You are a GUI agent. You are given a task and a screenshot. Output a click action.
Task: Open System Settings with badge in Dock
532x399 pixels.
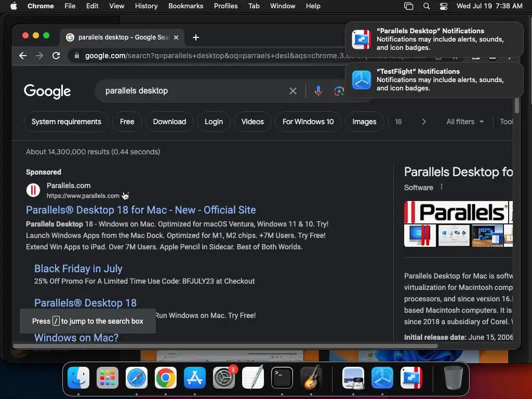[x=224, y=378]
